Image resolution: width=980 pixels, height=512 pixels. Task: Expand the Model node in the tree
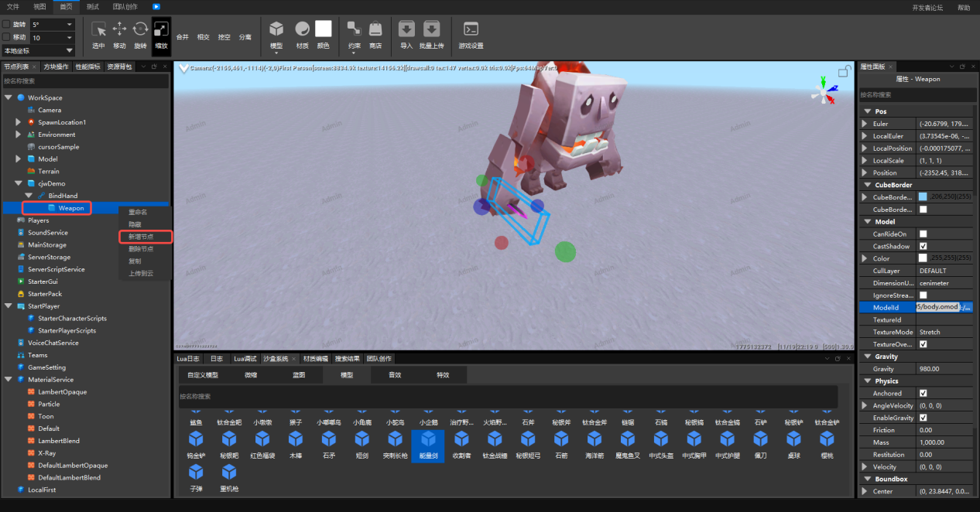pos(19,159)
